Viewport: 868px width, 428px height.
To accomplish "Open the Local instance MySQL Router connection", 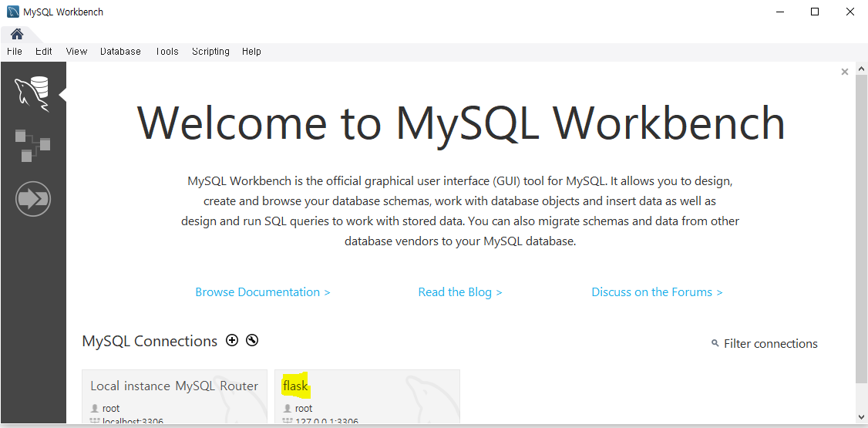I will point(174,396).
